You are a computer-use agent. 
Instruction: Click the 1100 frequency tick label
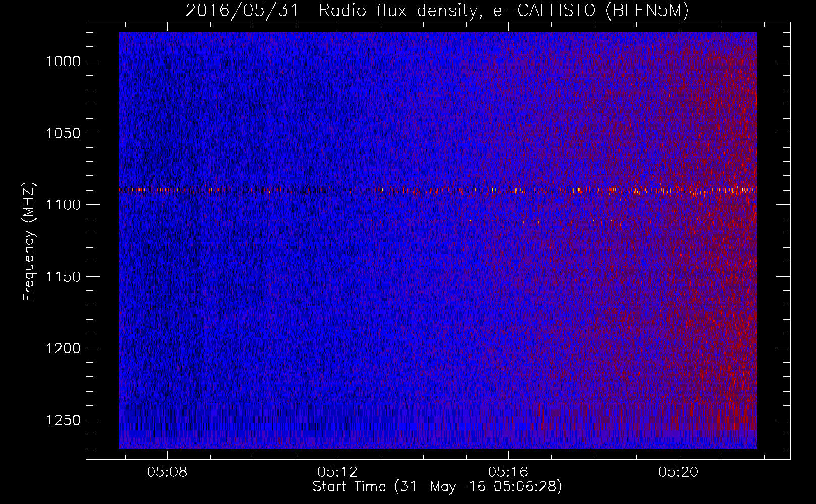pyautogui.click(x=63, y=205)
